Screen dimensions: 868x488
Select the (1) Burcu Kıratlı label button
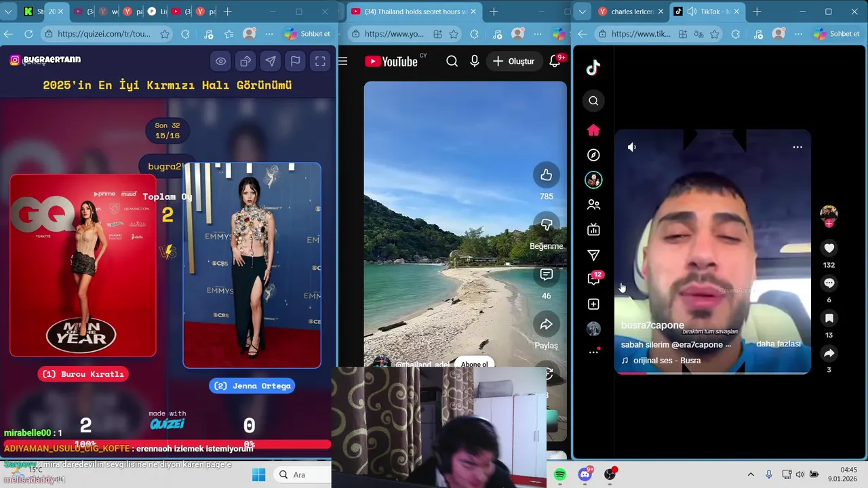coord(83,374)
